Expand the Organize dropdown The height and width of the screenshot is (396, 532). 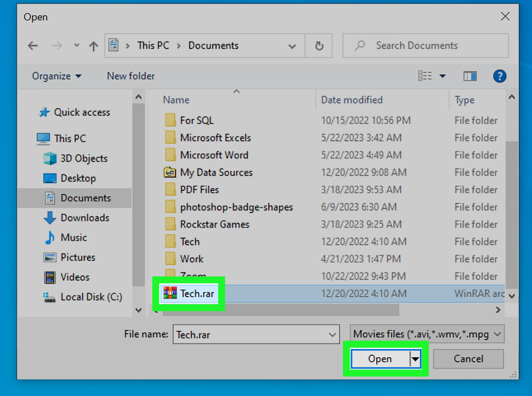(x=57, y=76)
